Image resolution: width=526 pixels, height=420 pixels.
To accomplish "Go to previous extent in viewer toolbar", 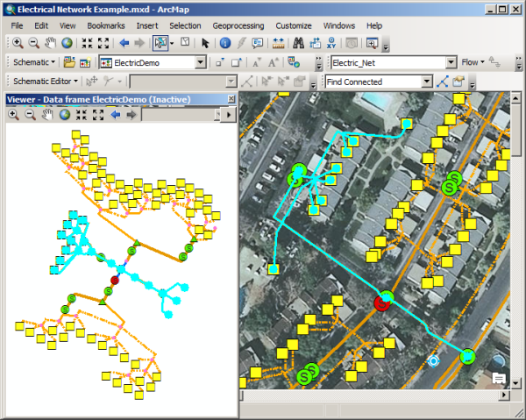I will [x=116, y=115].
